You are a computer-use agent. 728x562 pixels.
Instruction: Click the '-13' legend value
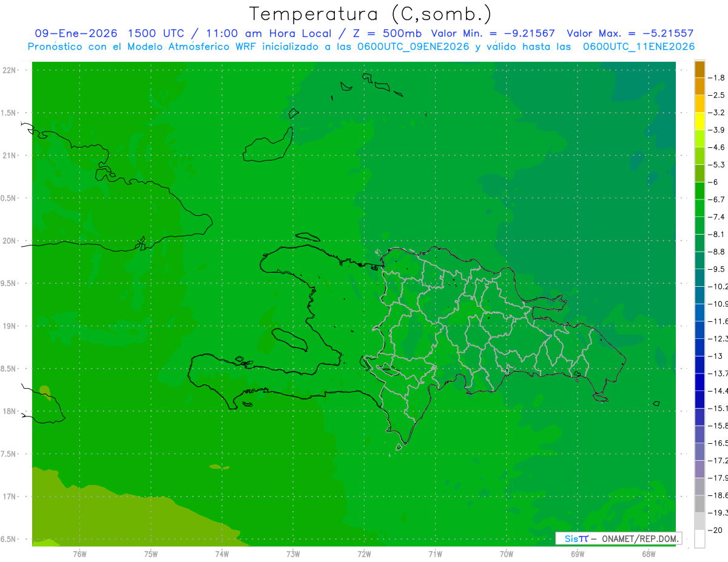(x=715, y=356)
